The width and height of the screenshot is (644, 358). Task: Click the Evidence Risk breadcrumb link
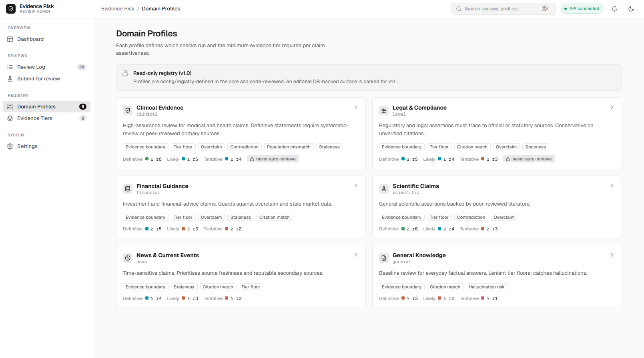coord(118,9)
